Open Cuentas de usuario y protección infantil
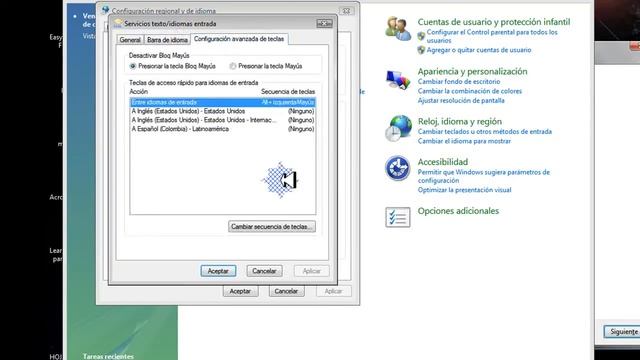Viewport: 640px width, 360px height. (x=494, y=22)
